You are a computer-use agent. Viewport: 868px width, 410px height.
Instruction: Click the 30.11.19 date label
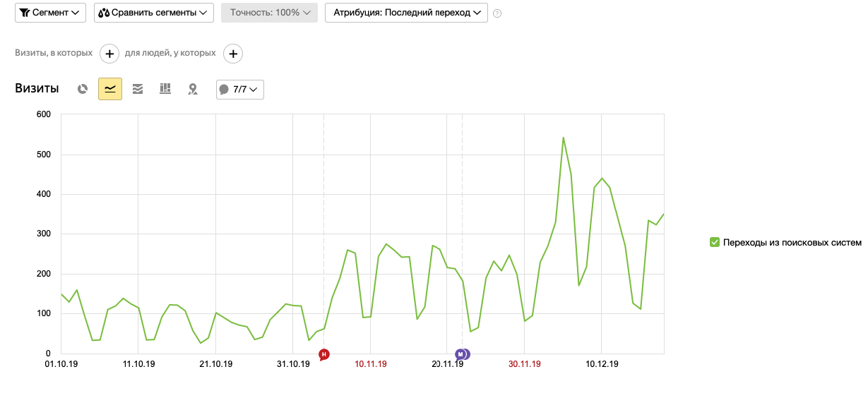coord(525,364)
